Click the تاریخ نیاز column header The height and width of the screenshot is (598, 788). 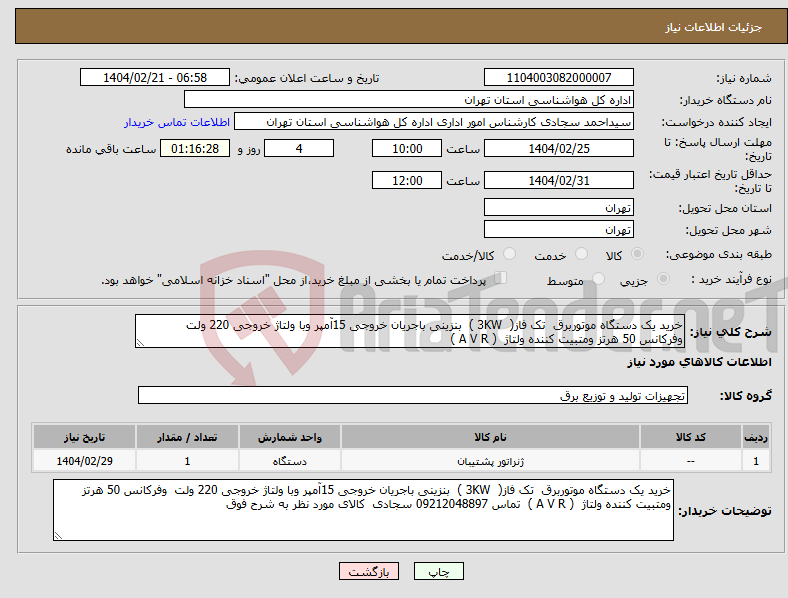pyautogui.click(x=84, y=437)
